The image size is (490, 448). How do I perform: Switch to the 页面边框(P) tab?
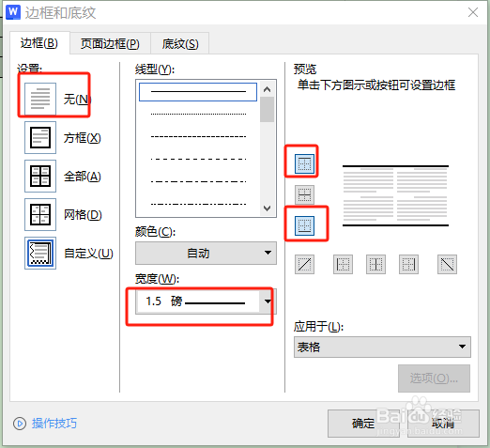point(110,43)
